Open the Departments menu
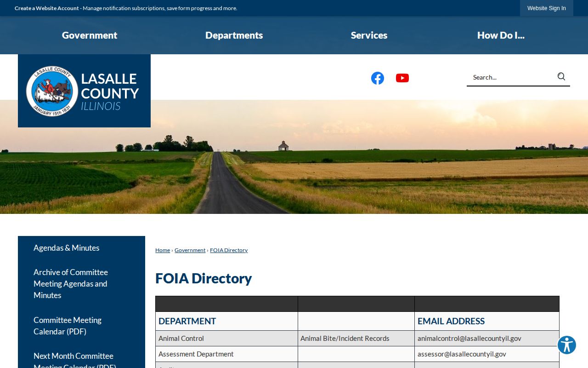Screen dimensions: 588x368 pos(234,35)
